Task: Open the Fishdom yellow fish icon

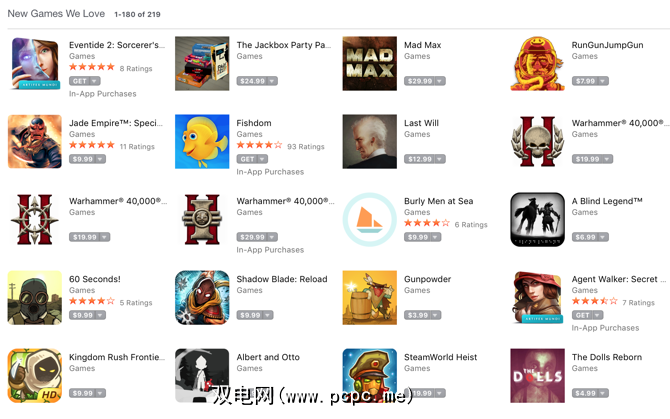Action: 202,141
